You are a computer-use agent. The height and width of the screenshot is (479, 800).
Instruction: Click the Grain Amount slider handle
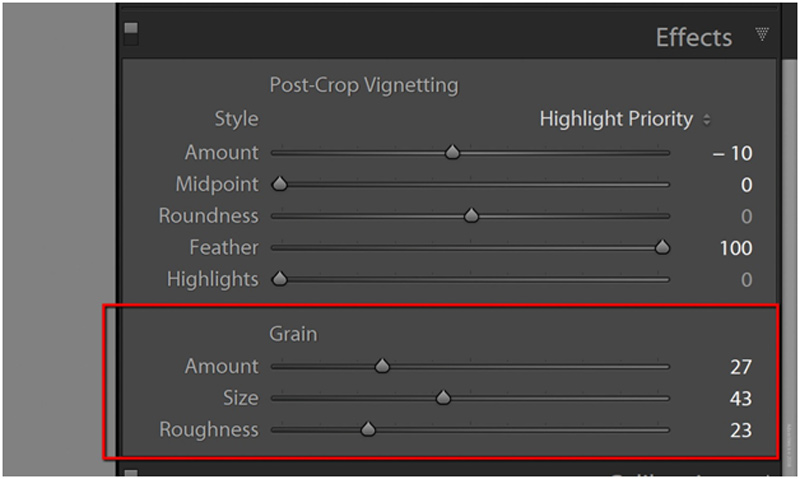tap(381, 366)
